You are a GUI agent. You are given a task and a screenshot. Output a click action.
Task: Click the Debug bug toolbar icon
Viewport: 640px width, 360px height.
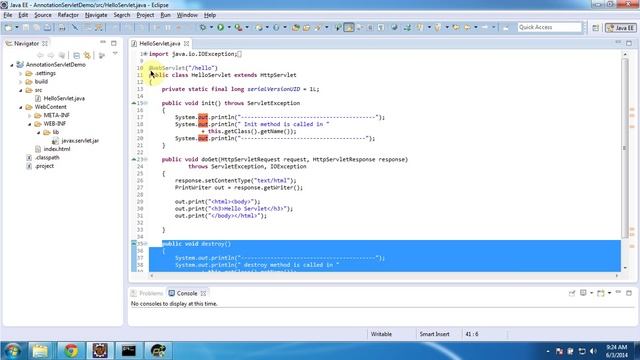(x=203, y=27)
